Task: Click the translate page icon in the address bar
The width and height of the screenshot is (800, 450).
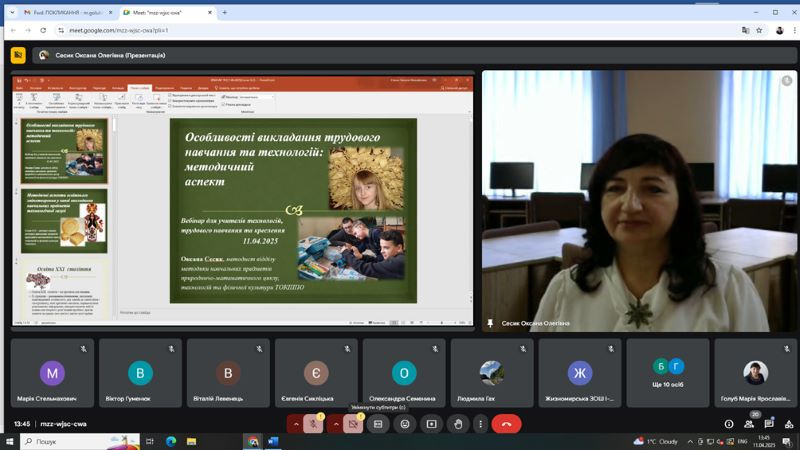Action: click(x=745, y=31)
